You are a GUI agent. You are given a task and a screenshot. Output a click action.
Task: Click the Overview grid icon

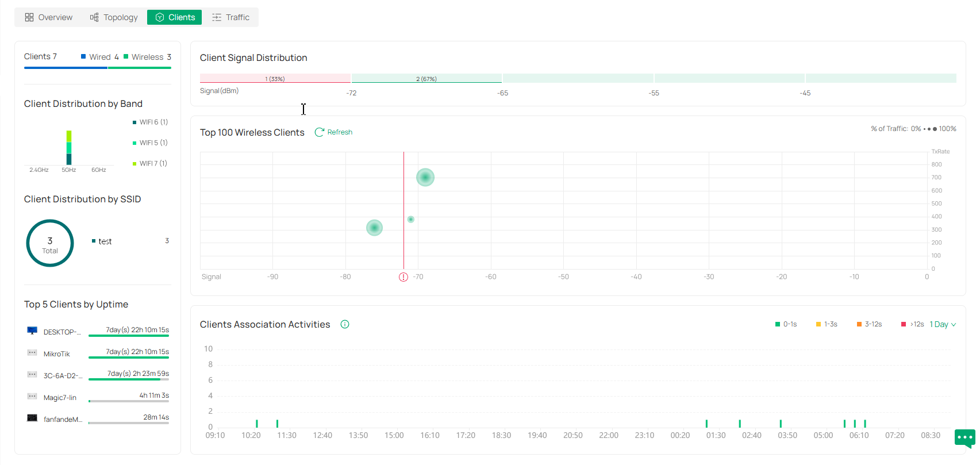click(29, 17)
